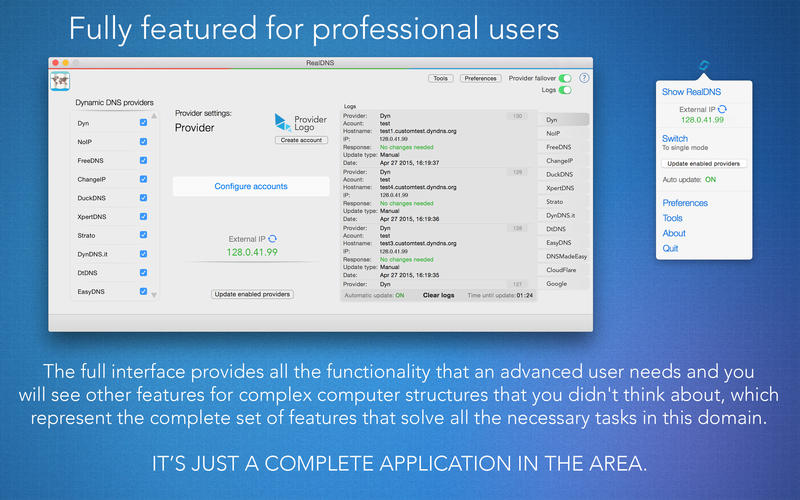This screenshot has width=800, height=500.
Task: Click the Provider Logo image
Action: [x=301, y=122]
